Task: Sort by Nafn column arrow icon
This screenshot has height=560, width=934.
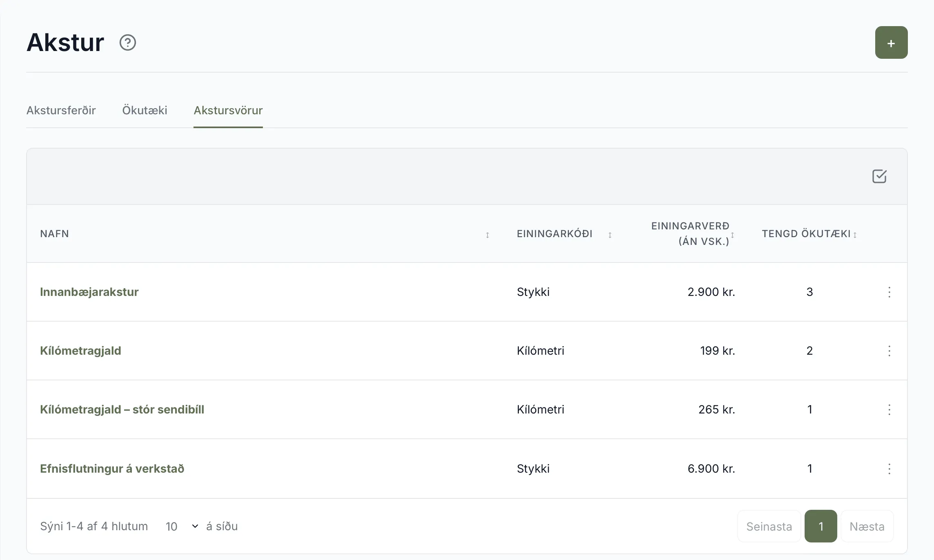Action: pyautogui.click(x=487, y=235)
